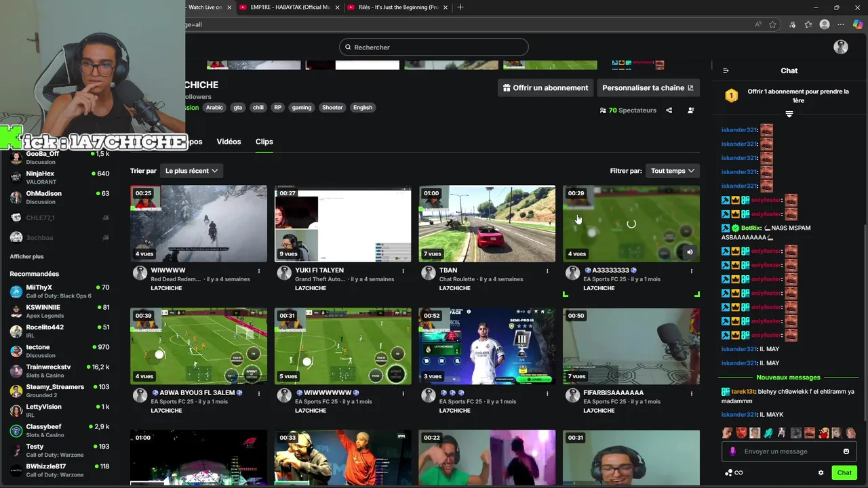This screenshot has height=488, width=868.
Task: Open options menu for WIWWWWWW FC 25 clip
Action: click(x=403, y=393)
